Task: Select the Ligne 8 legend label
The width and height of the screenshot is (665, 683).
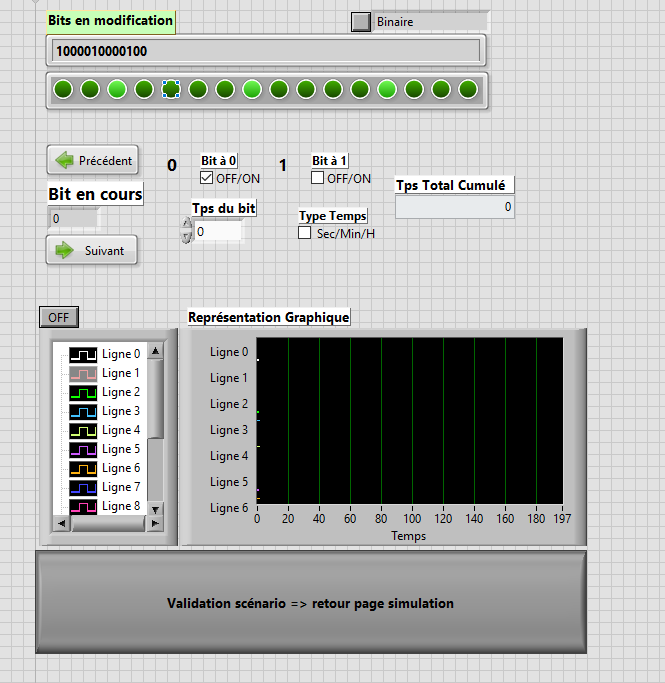Action: [121, 506]
